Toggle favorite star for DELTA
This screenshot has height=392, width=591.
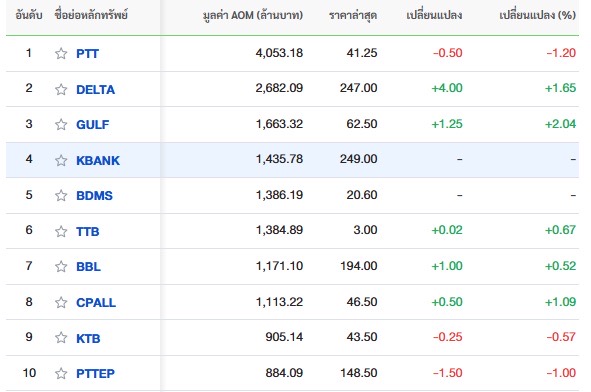(61, 89)
